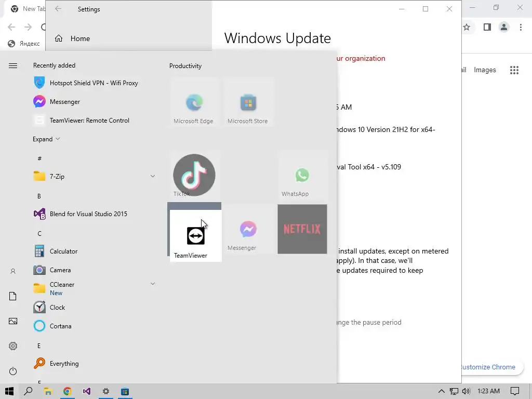Viewport: 532px width, 399px height.
Task: Open Settings gear in Start sidebar
Action: coord(13,345)
